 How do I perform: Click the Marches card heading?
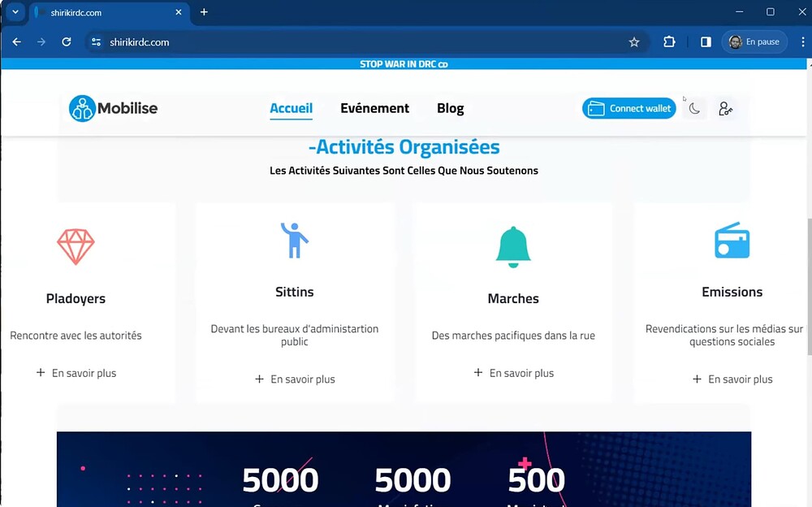(513, 299)
